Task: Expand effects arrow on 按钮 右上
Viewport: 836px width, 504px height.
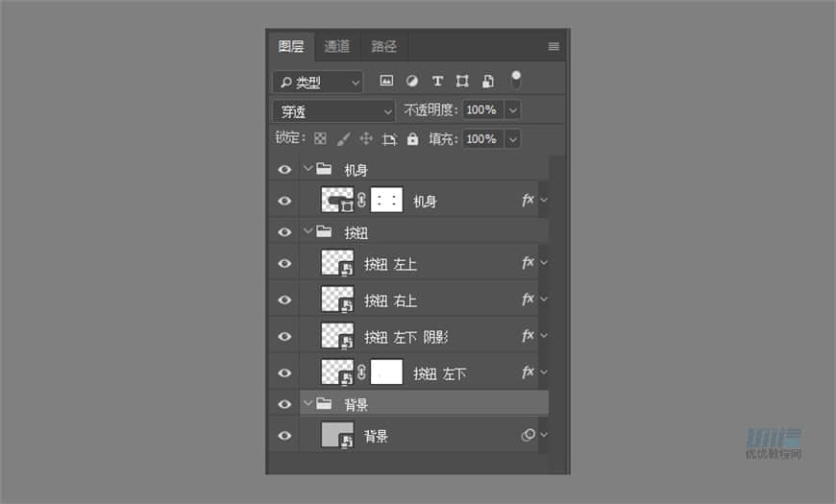Action: [544, 299]
